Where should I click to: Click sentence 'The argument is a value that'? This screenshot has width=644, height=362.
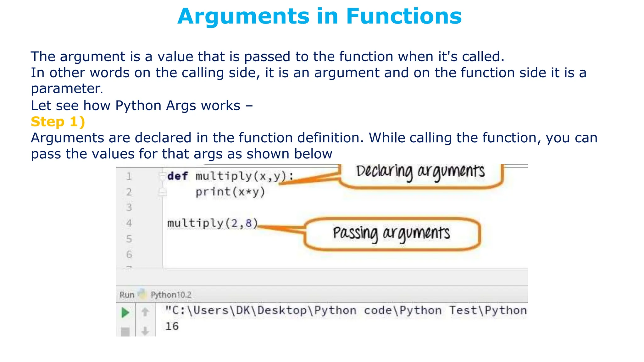point(268,57)
